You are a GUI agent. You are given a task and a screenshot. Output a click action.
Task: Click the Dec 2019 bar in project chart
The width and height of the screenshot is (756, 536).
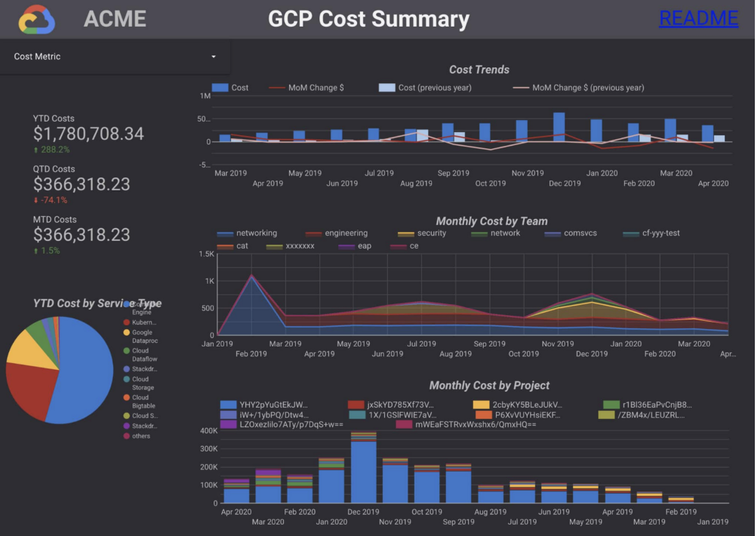coord(363,471)
